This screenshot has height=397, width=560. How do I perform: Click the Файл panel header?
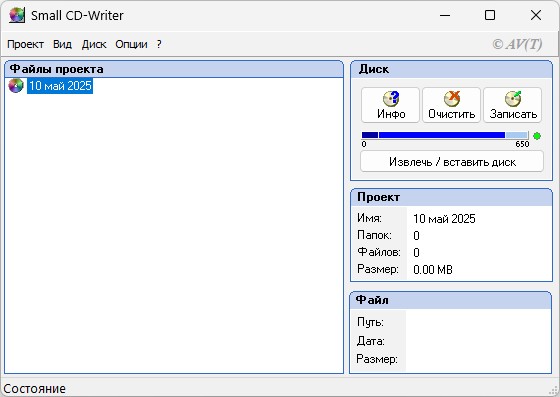(x=451, y=300)
